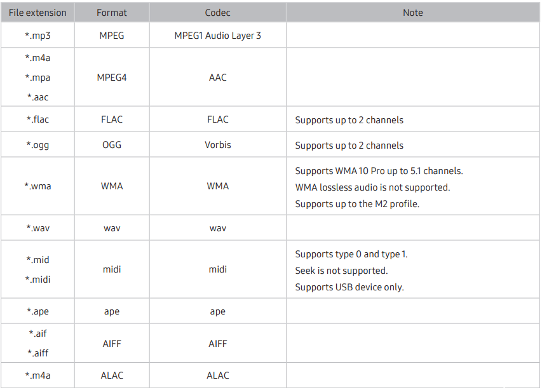
Task: Click "WMA lossless audio is not supported" note
Action: point(372,187)
